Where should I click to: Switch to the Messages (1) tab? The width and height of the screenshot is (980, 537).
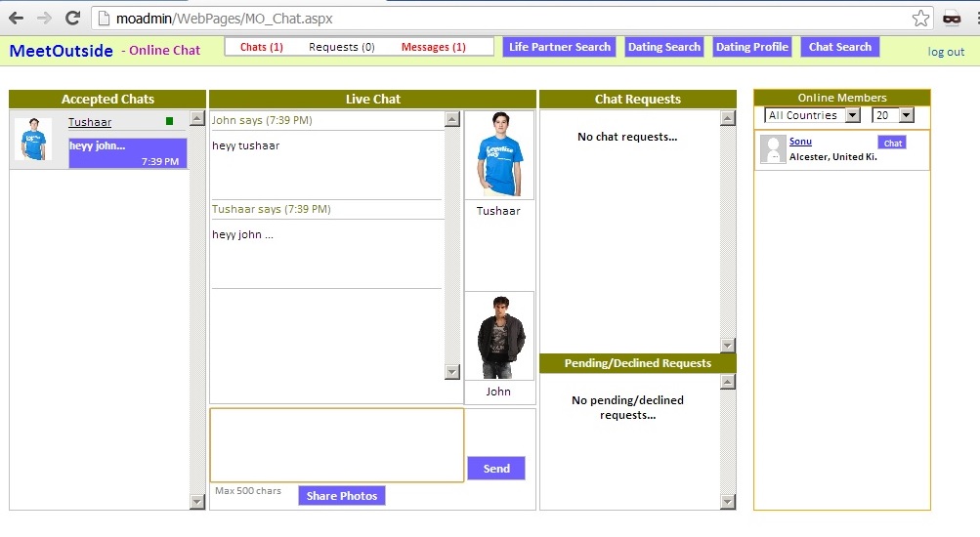433,47
